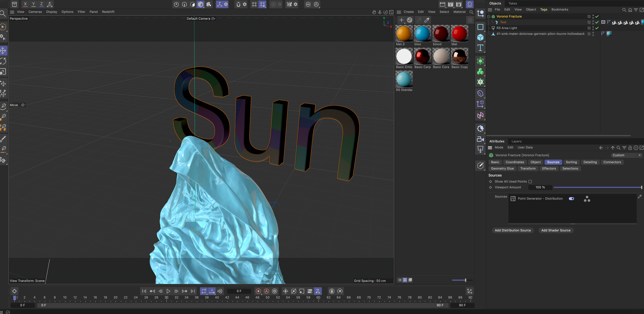Collapse the Voronoi Fracture tree item
The image size is (644, 314).
coord(489,16)
